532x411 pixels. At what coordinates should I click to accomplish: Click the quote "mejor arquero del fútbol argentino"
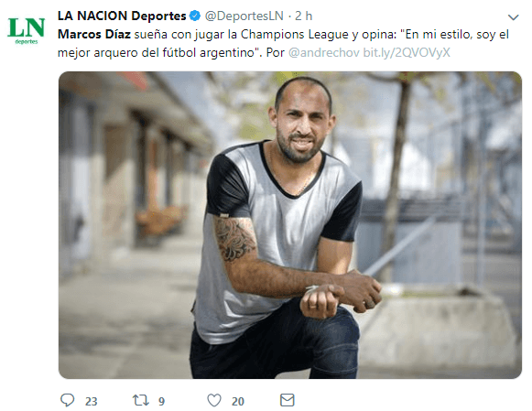point(158,53)
